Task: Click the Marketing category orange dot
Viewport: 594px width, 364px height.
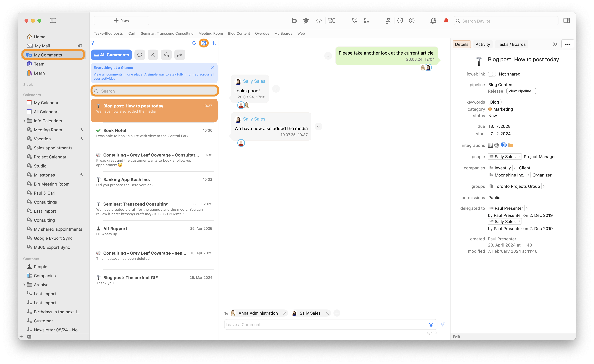Action: pos(490,109)
